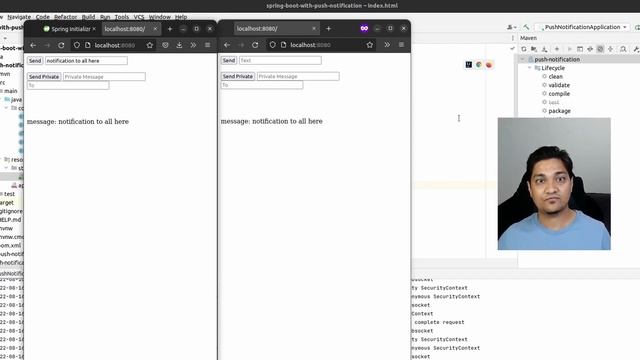Open VCS menu
This screenshot has width=640, height=360.
139,17
